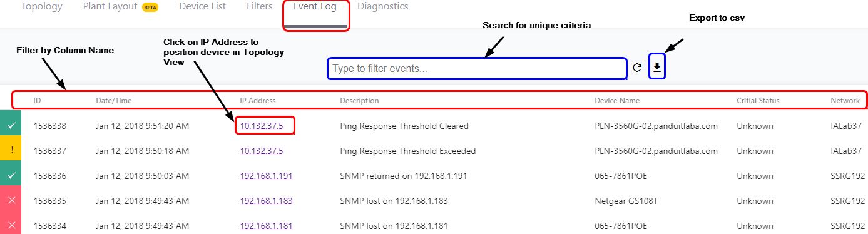Follow IP address link 192.168.1.183
This screenshot has height=234, width=868.
(x=266, y=201)
